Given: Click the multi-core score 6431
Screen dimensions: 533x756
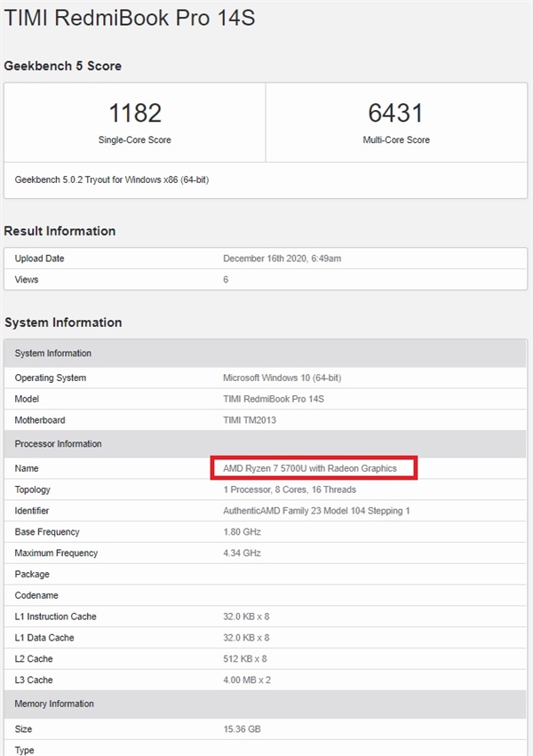Looking at the screenshot, I should pyautogui.click(x=395, y=114).
